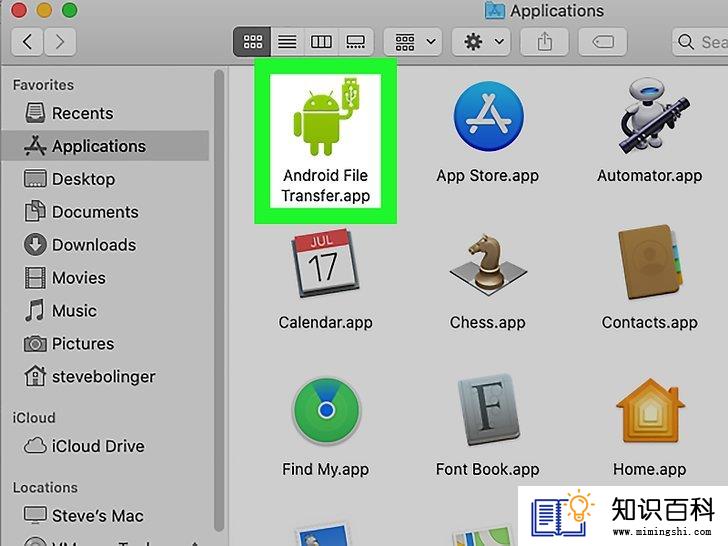Select the Font Book.app icon

pyautogui.click(x=488, y=410)
